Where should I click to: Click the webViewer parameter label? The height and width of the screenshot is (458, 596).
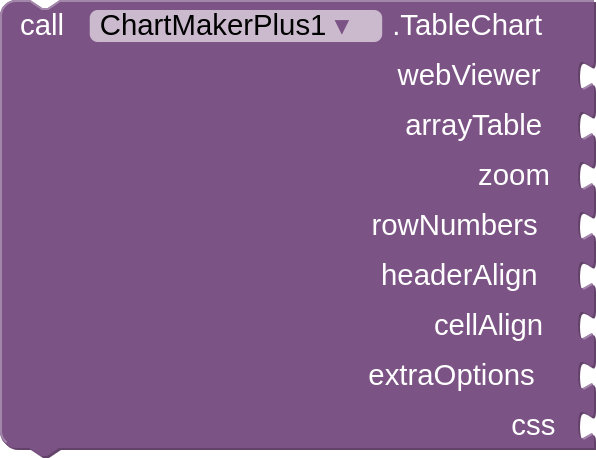coord(469,75)
